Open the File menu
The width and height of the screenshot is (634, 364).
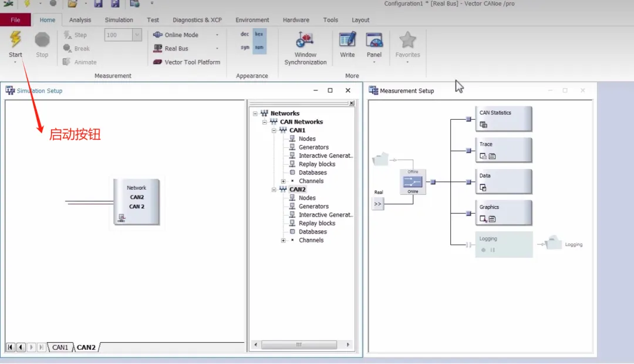pyautogui.click(x=15, y=20)
